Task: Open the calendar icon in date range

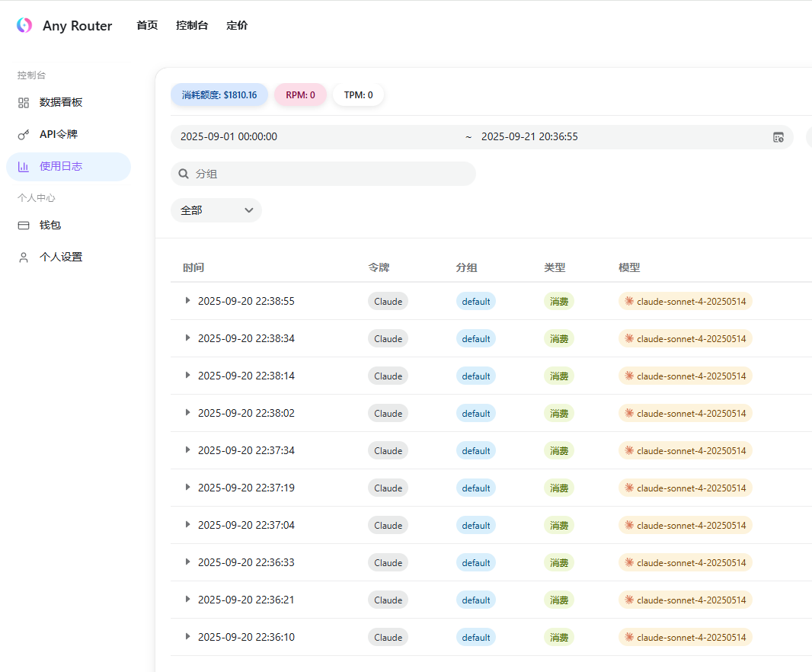Action: point(778,137)
